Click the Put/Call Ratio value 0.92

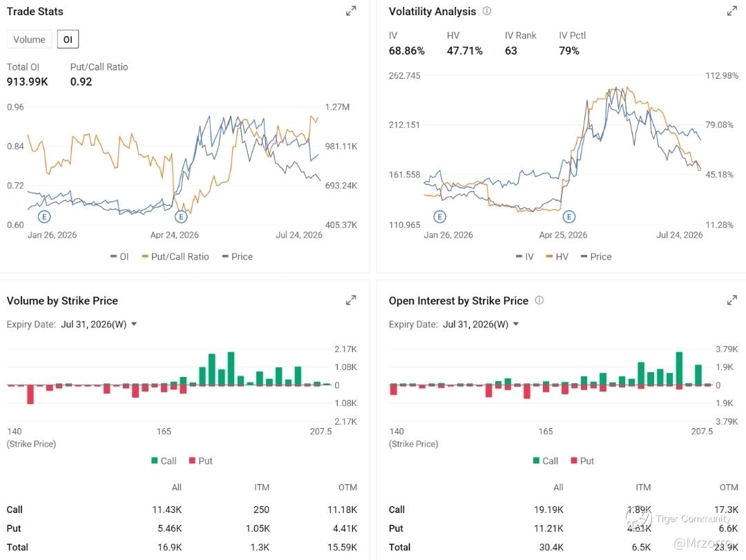coord(81,82)
